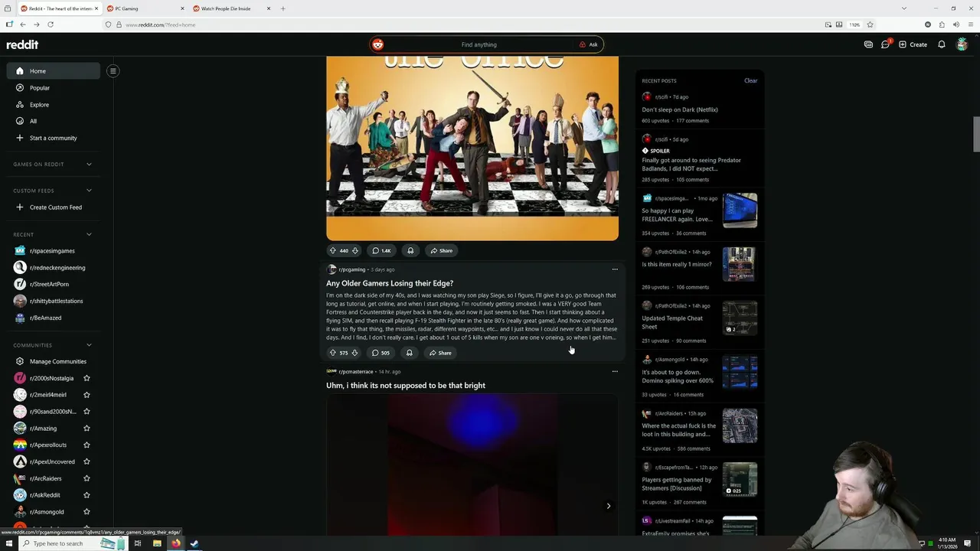Favorite r/2meirl4meirl with star

click(x=87, y=395)
